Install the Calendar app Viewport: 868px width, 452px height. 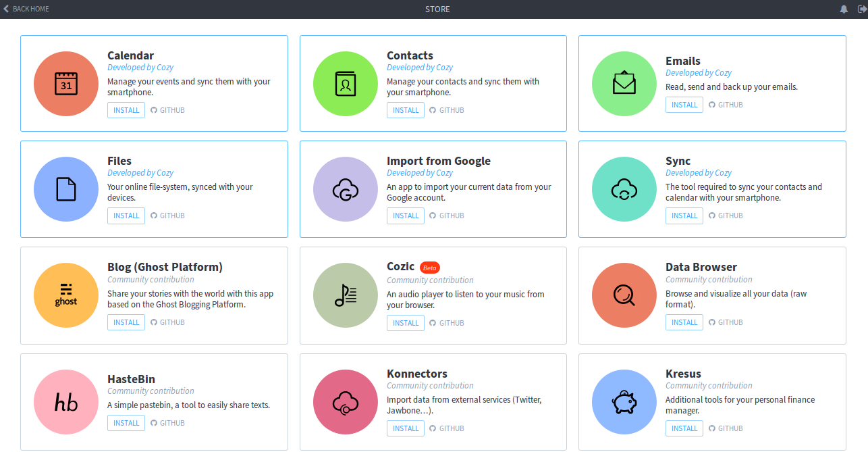(126, 110)
